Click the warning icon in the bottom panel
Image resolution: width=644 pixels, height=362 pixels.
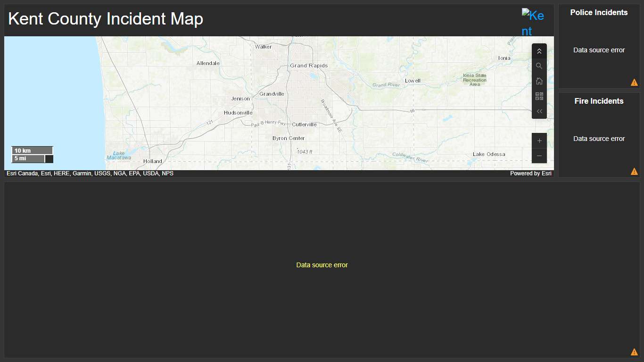coord(634,352)
